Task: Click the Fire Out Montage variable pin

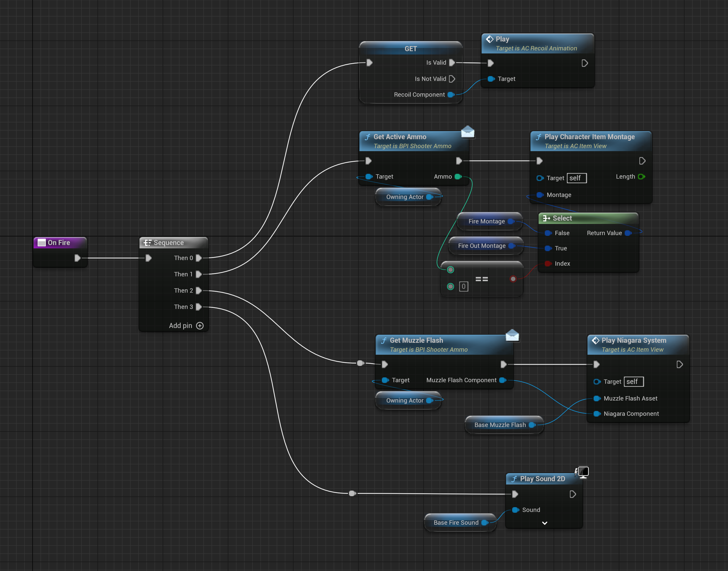Action: tap(512, 246)
